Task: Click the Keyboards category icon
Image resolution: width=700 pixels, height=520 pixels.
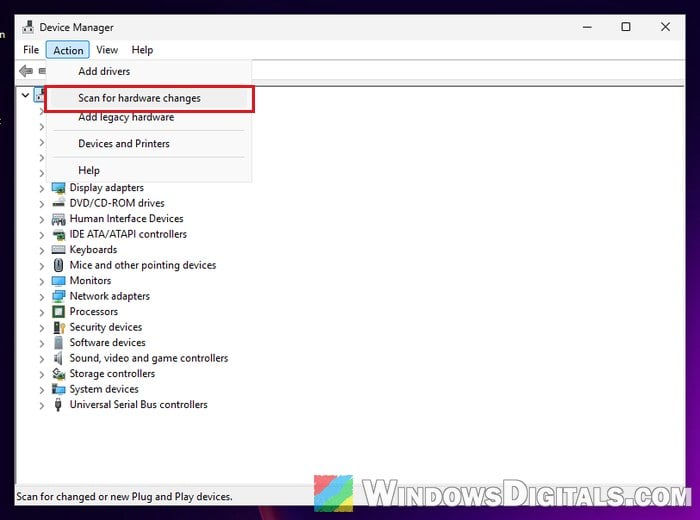Action: pyautogui.click(x=58, y=250)
